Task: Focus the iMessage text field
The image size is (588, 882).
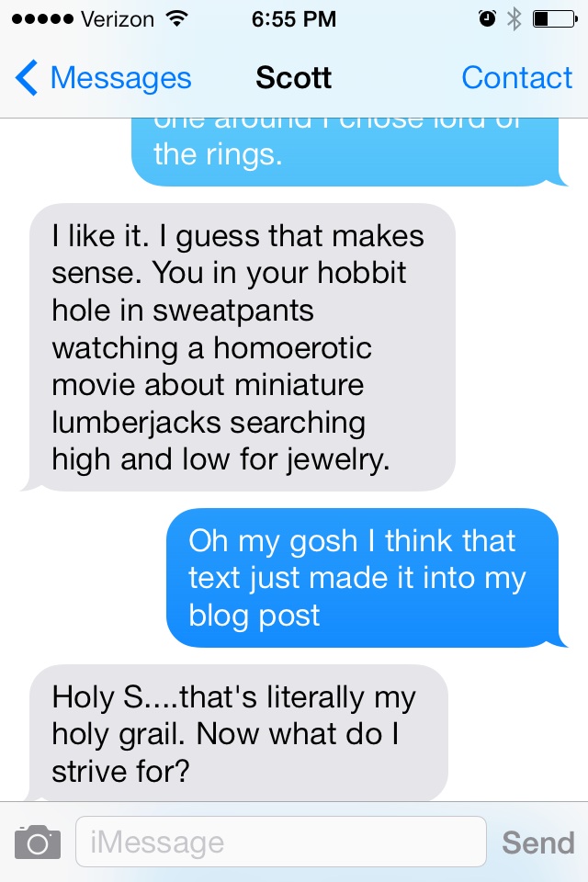Action: point(281,842)
